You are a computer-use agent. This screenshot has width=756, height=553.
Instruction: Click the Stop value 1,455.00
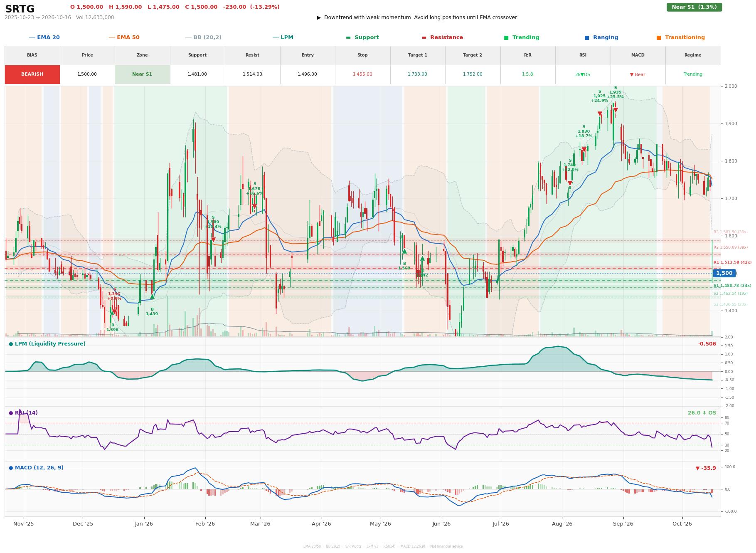[x=362, y=74]
